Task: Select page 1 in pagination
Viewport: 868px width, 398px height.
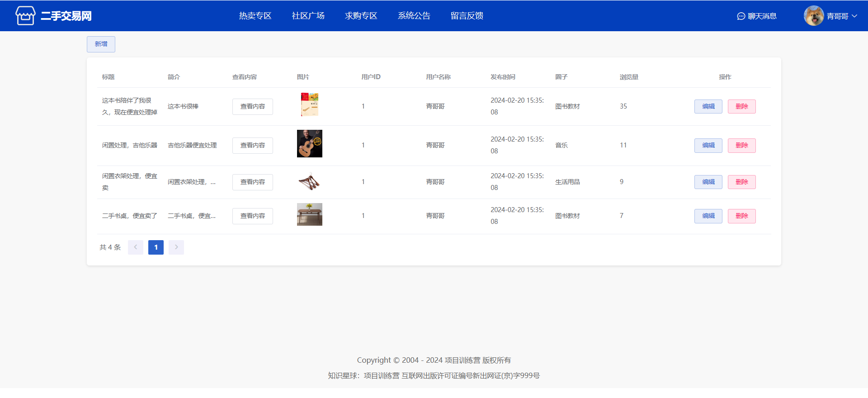Action: 156,247
